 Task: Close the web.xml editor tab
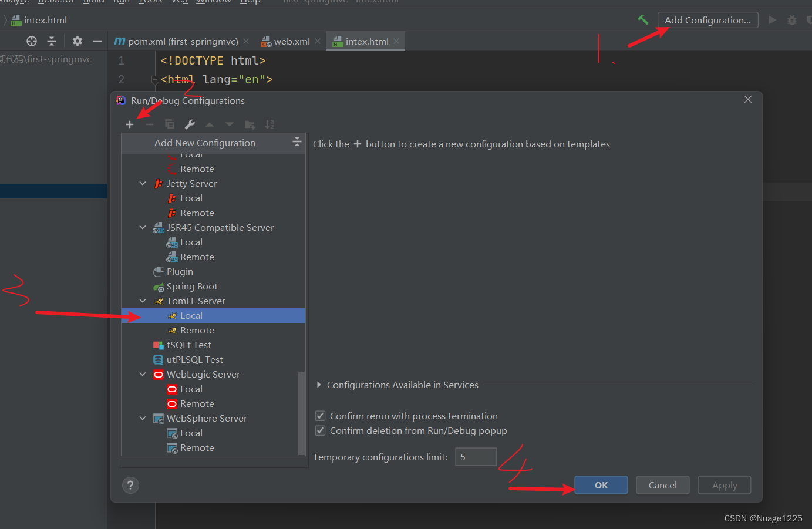click(x=318, y=41)
